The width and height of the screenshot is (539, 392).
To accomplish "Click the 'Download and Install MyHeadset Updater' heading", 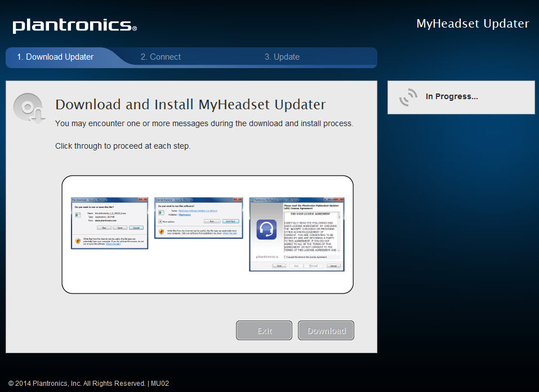I will click(190, 105).
